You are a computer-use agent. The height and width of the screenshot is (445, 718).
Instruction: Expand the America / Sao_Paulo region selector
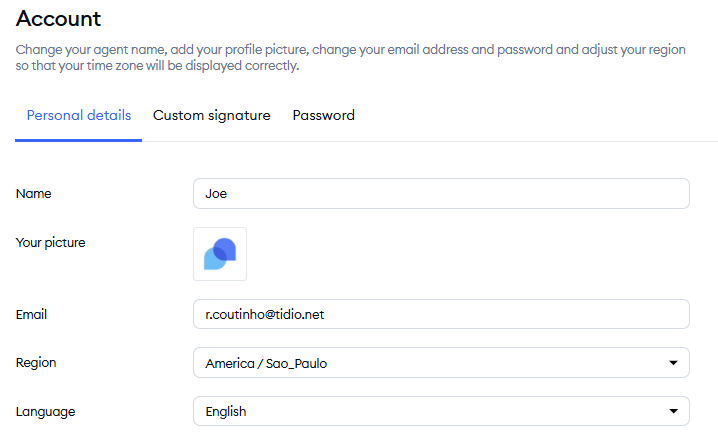(441, 363)
